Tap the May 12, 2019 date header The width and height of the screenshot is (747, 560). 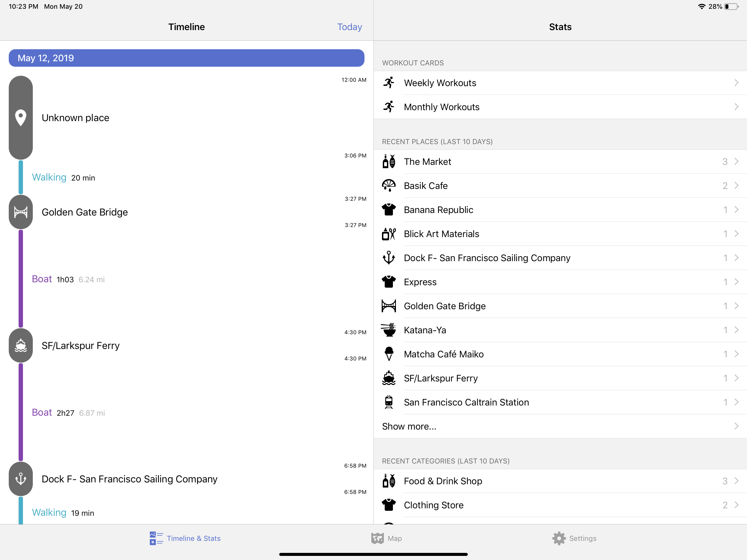click(x=186, y=58)
